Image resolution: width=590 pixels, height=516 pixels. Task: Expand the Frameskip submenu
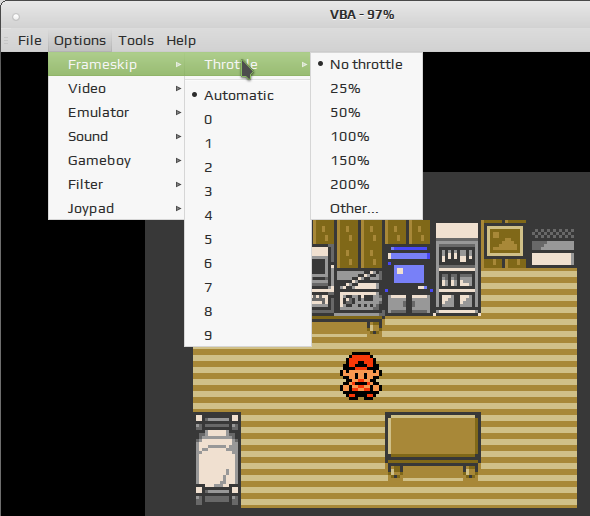[x=116, y=64]
